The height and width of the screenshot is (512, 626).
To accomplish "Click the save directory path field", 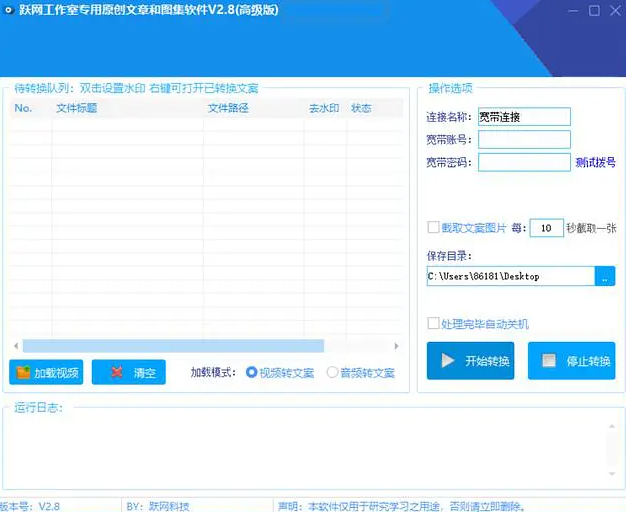I will [x=511, y=276].
